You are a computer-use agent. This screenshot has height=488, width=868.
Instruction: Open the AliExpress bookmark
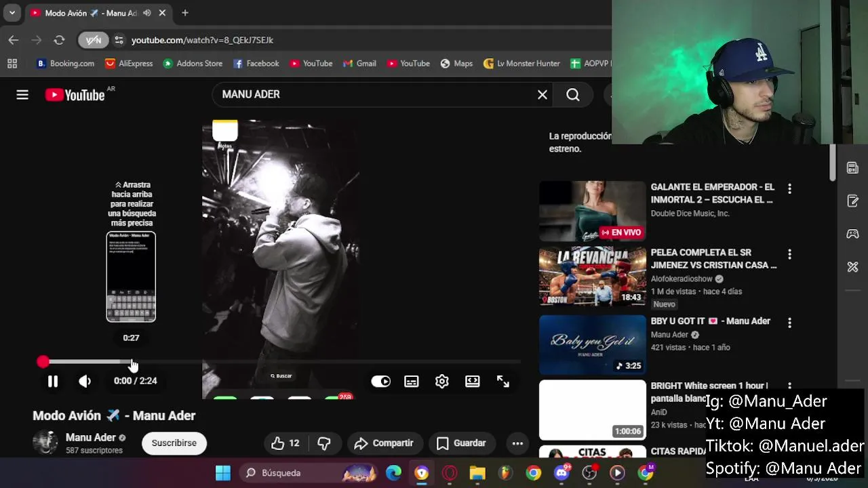pos(129,64)
